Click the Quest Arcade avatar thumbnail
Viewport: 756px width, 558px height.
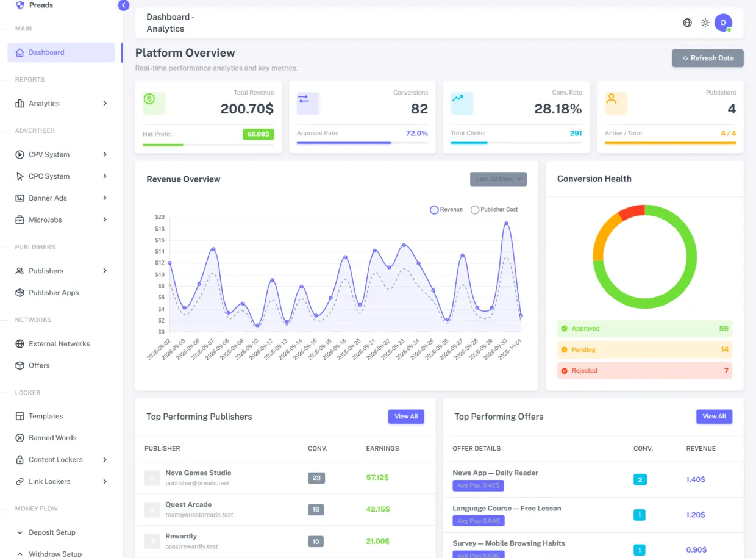click(152, 510)
